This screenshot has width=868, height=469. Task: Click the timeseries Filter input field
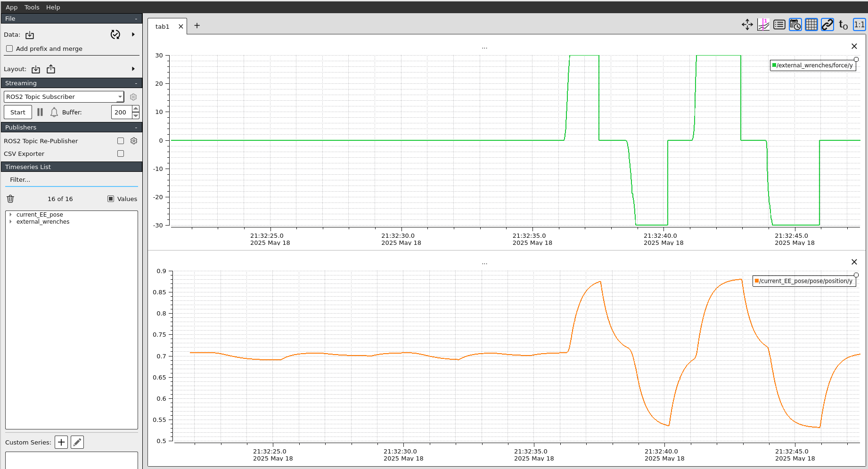coord(71,179)
